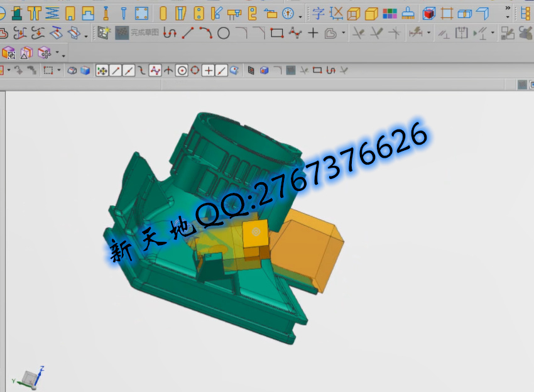Viewport: 534px width, 392px height.
Task: Select the spring component icon
Action: click(x=53, y=13)
